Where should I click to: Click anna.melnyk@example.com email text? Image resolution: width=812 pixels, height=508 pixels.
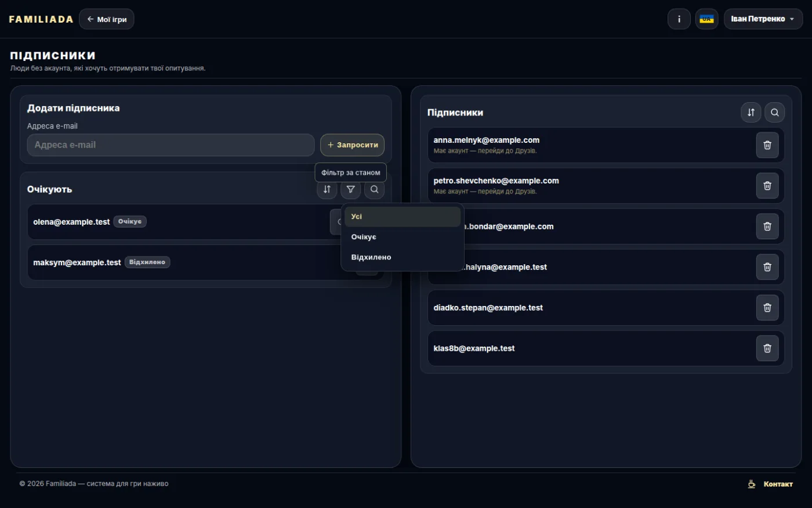pyautogui.click(x=487, y=140)
